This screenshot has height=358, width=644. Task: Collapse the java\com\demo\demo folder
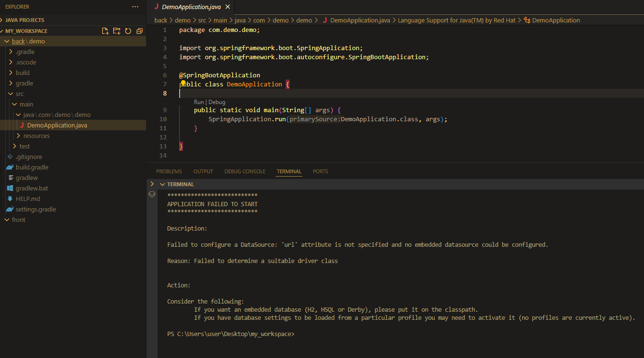click(19, 115)
